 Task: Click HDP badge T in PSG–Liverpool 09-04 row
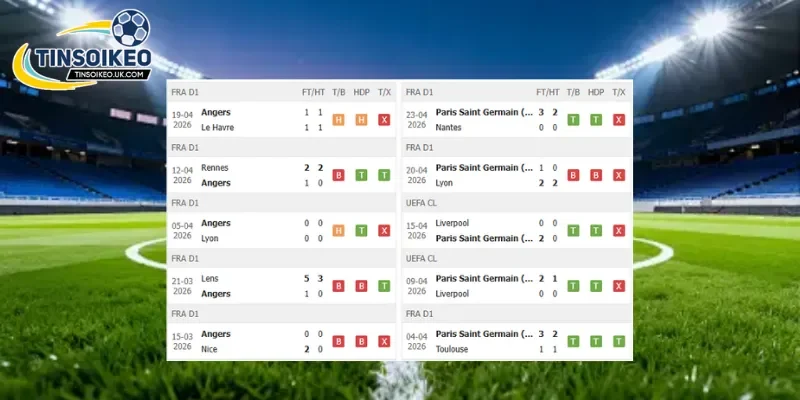coord(596,286)
